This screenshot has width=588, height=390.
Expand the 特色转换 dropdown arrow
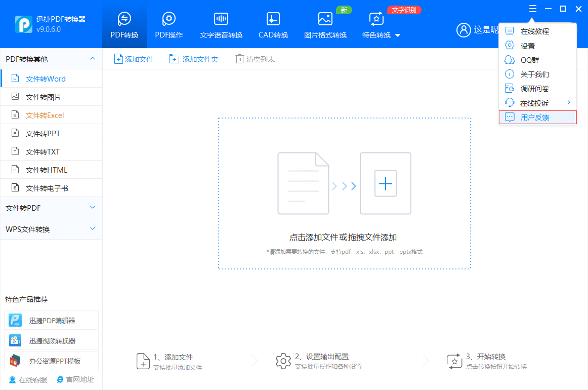pos(398,35)
